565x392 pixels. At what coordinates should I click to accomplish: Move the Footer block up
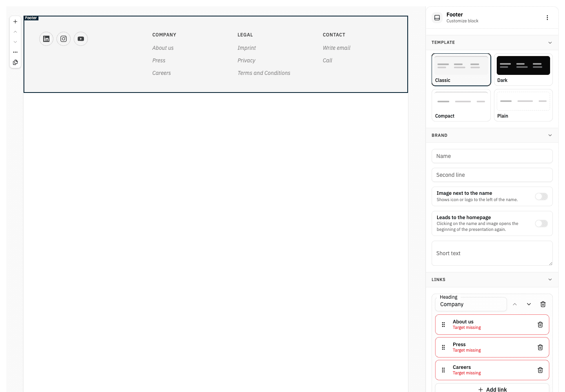[15, 32]
